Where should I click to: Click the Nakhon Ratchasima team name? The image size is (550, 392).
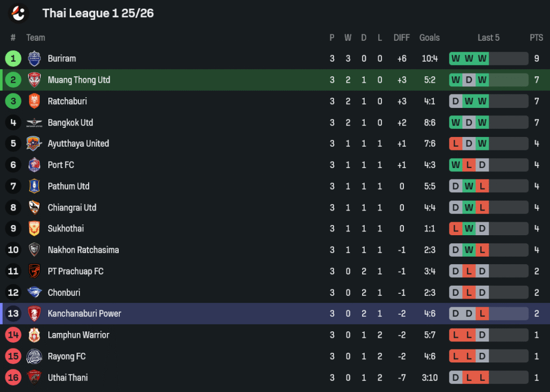(83, 250)
